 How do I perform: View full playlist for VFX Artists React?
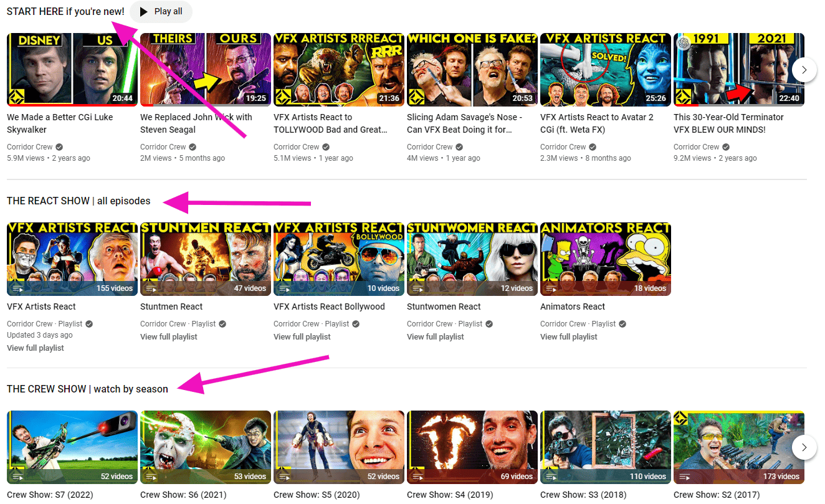(36, 348)
